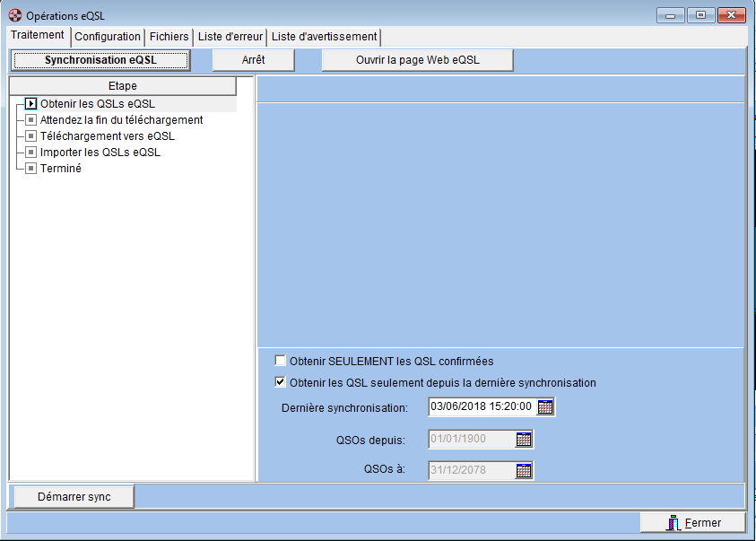Show the Liste d'erreur tab
The height and width of the screenshot is (541, 756).
coord(230,37)
